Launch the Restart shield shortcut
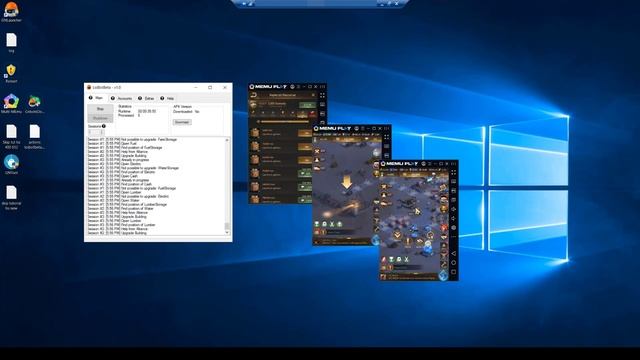The image size is (640, 360). [x=11, y=73]
